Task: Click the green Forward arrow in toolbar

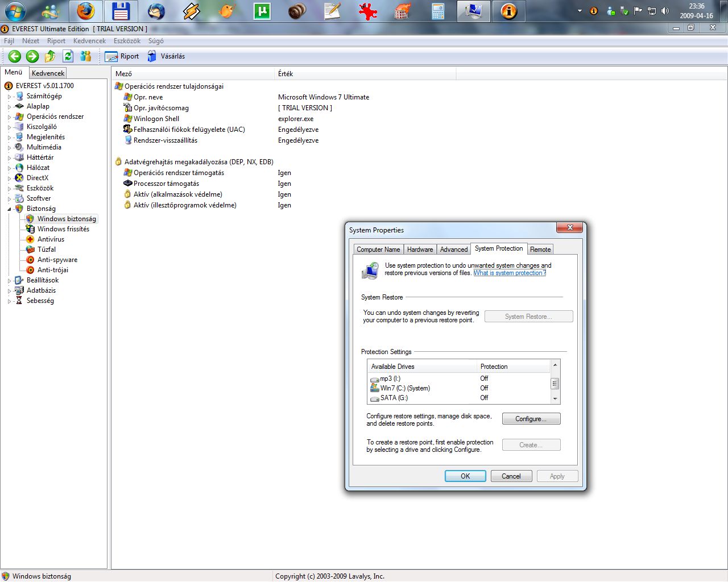Action: click(x=32, y=56)
